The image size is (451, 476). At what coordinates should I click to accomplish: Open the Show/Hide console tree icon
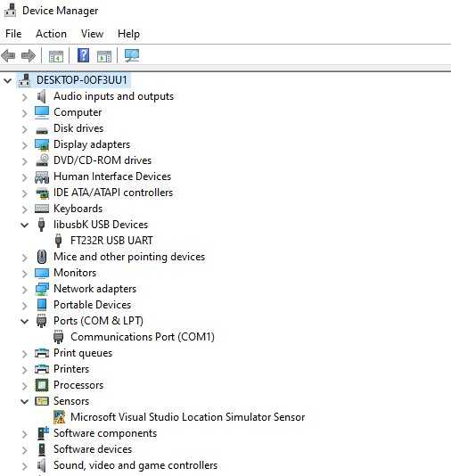[56, 56]
